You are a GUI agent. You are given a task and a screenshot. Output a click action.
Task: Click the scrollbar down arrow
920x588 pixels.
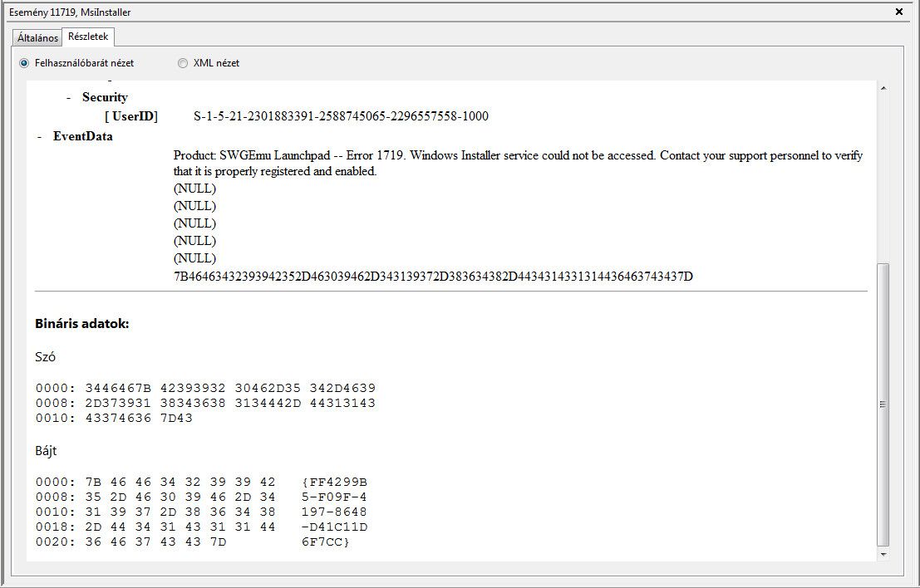883,554
